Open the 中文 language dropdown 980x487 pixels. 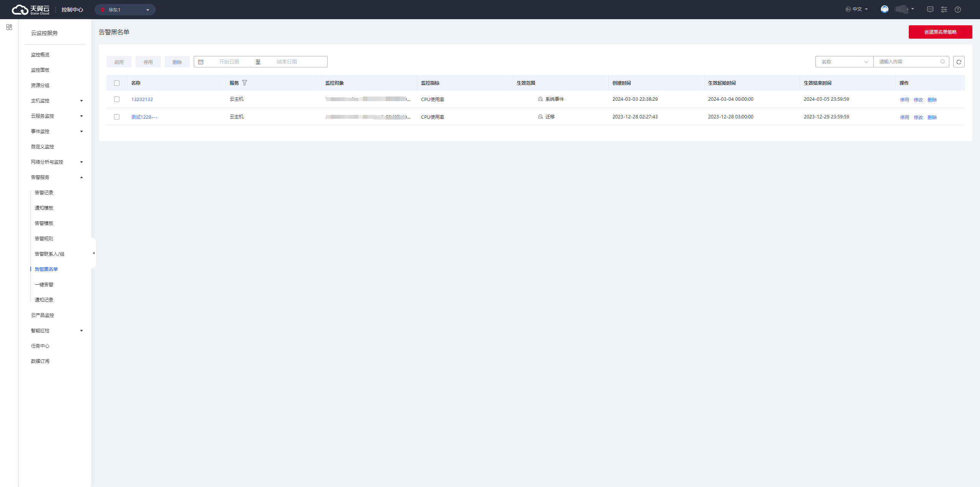[x=857, y=9]
